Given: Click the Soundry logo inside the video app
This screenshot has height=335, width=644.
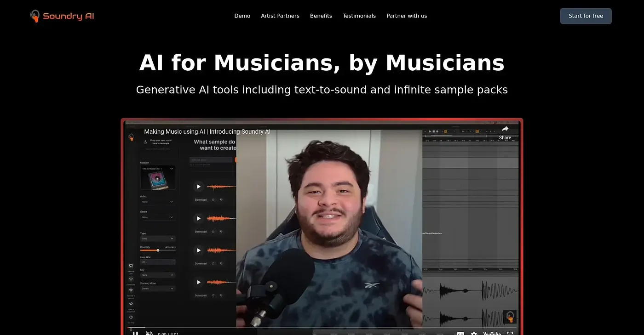Looking at the screenshot, I should click(x=131, y=137).
